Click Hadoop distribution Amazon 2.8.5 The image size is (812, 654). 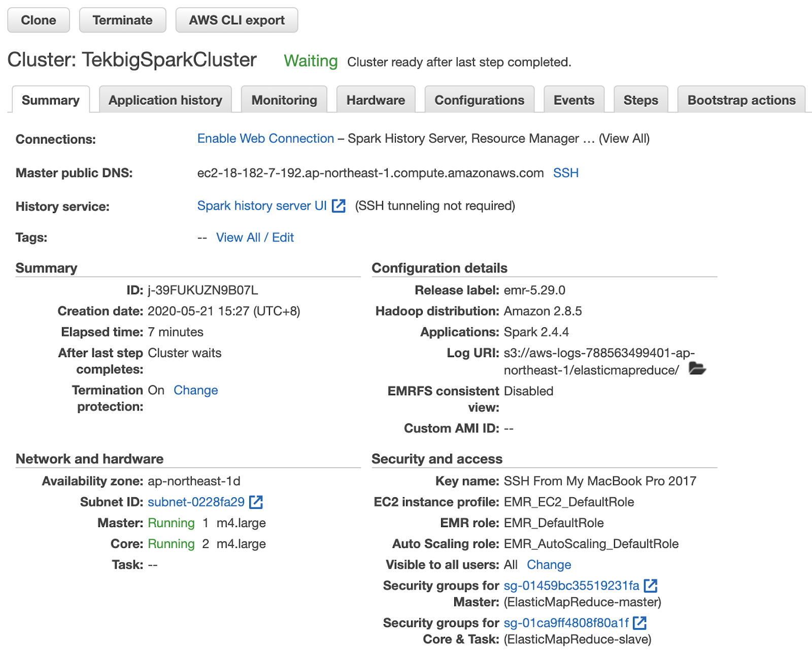coord(543,311)
